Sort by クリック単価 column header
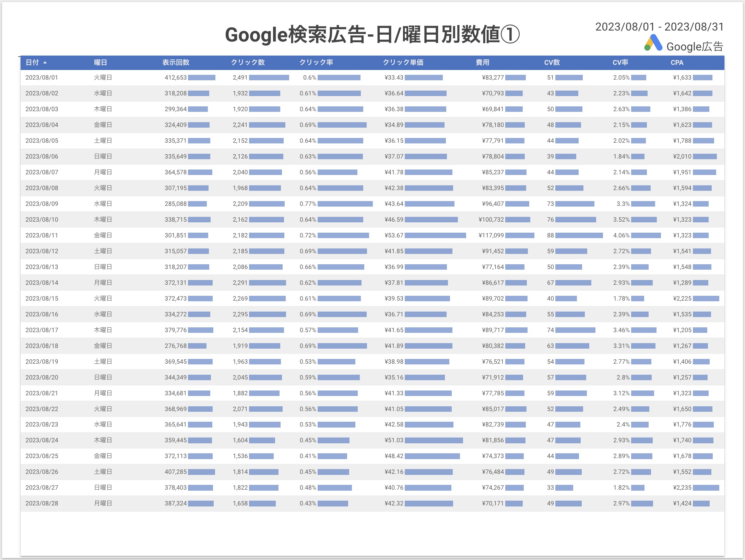745x560 pixels. [x=403, y=62]
